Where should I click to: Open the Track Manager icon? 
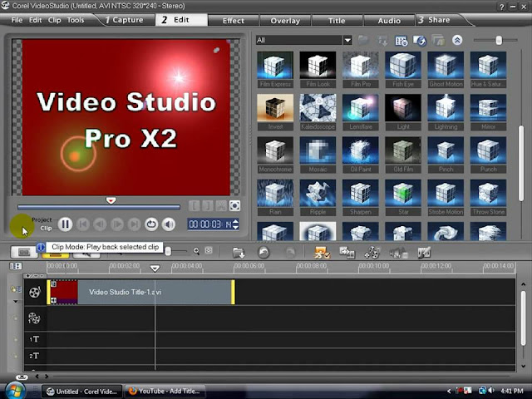tap(372, 253)
